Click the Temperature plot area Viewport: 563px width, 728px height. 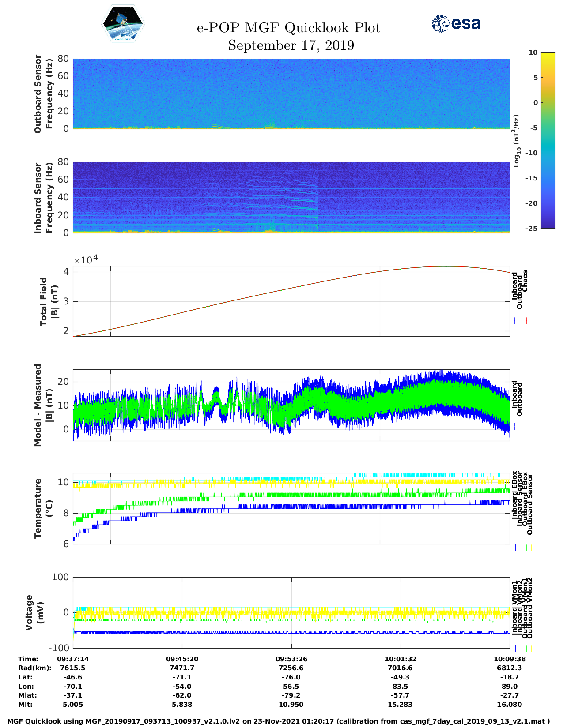(291, 509)
